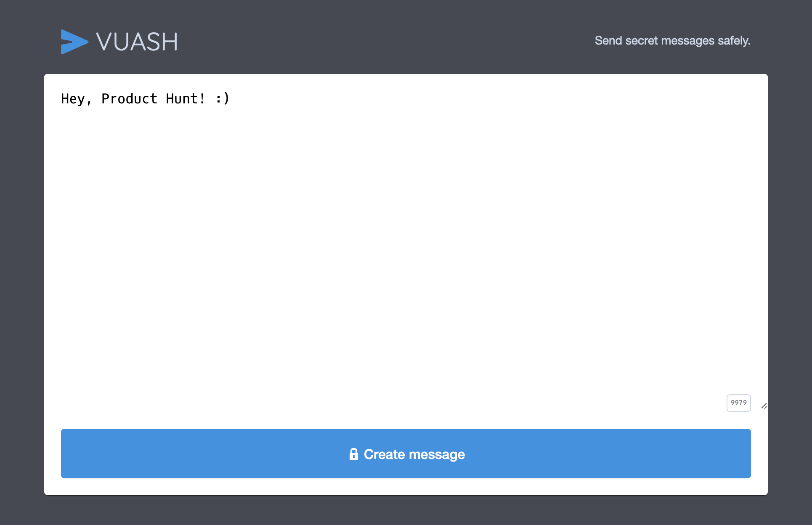Viewport: 812px width, 525px height.
Task: Click the VUASH logo in the header
Action: pyautogui.click(x=119, y=42)
